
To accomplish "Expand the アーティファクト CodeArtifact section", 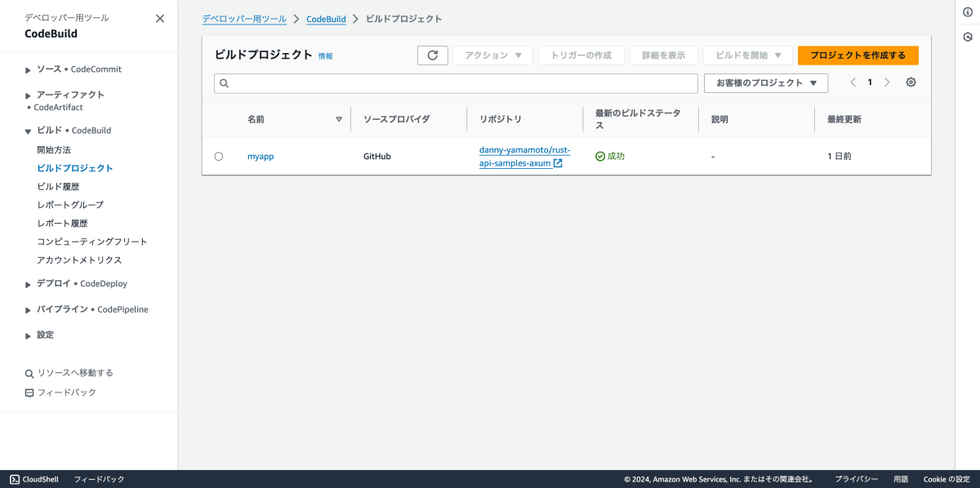I will pyautogui.click(x=29, y=95).
